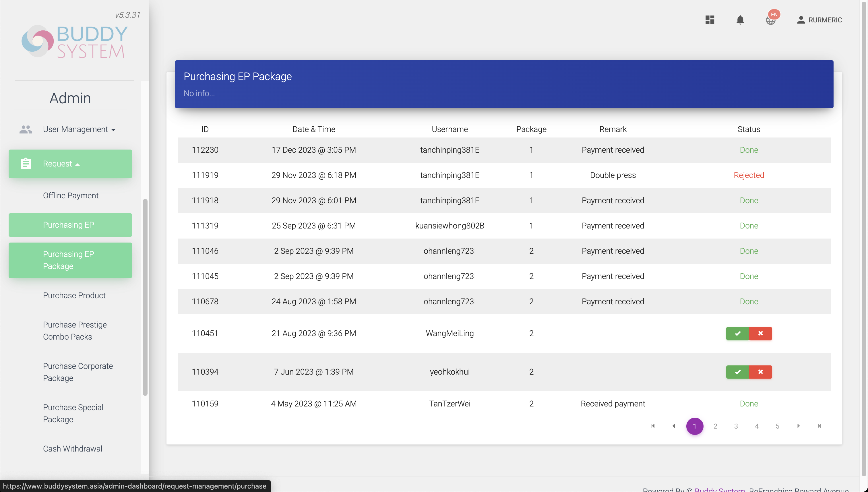Open the dashboard grid icon
The height and width of the screenshot is (492, 868).
(x=710, y=20)
